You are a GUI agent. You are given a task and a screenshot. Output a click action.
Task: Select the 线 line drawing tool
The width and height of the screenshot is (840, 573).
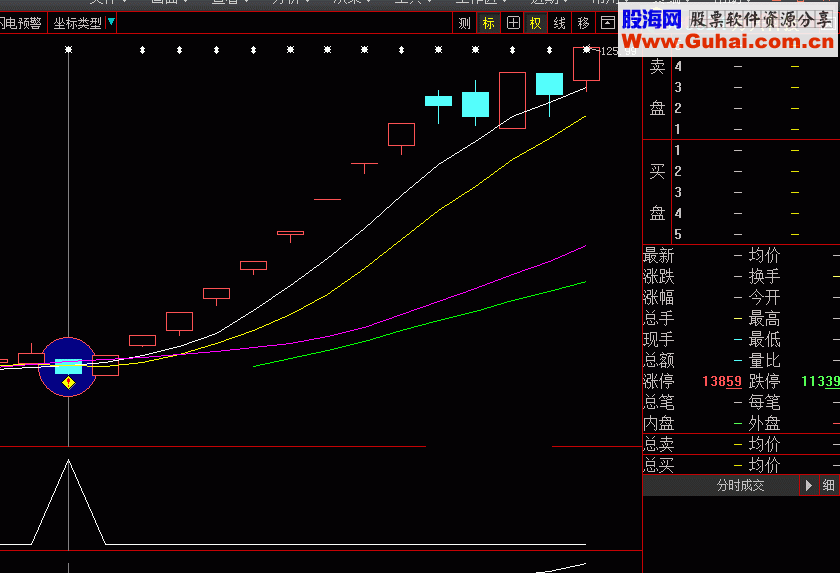tap(559, 23)
